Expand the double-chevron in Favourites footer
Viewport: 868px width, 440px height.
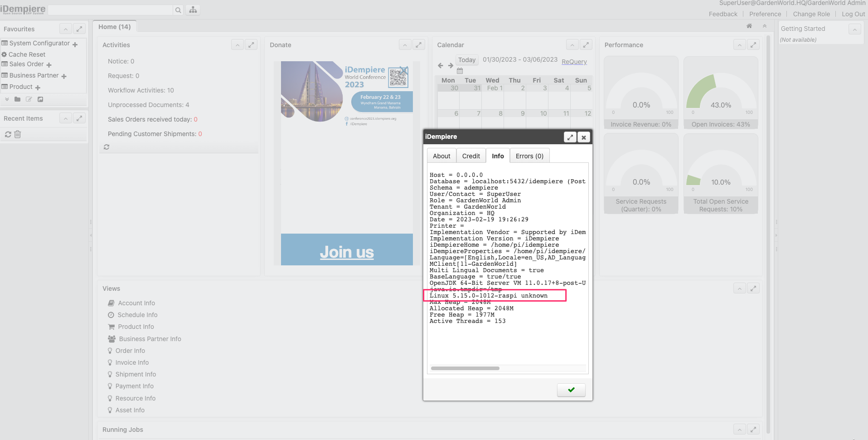(7, 99)
